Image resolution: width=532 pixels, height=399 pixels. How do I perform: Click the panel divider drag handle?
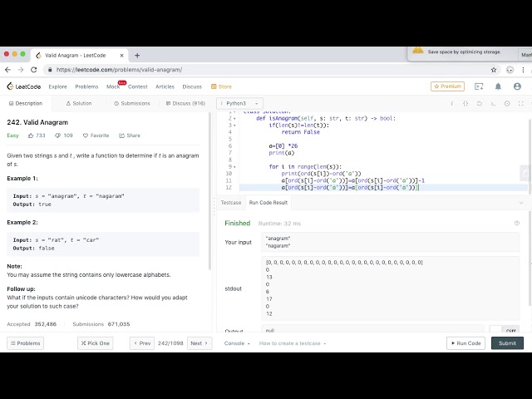point(214,207)
